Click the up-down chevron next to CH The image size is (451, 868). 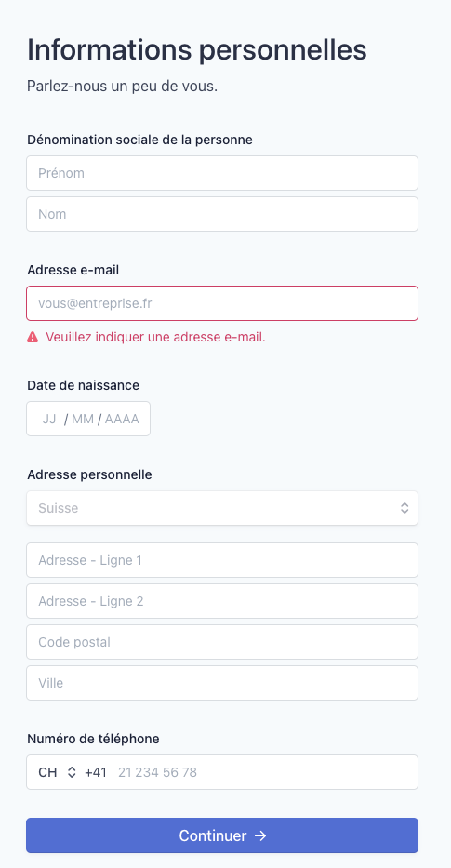(x=72, y=772)
